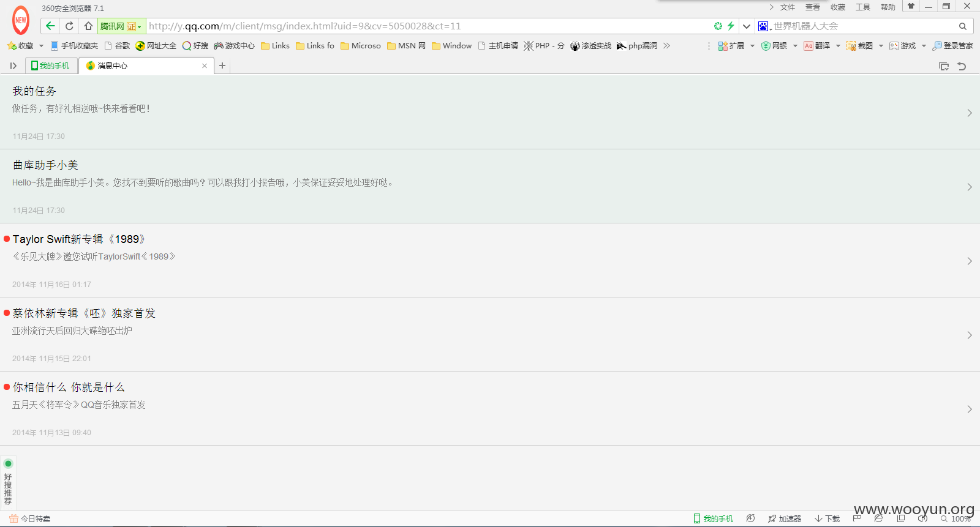980x527 pixels.
Task: Open the 文件 menu
Action: pyautogui.click(x=787, y=7)
